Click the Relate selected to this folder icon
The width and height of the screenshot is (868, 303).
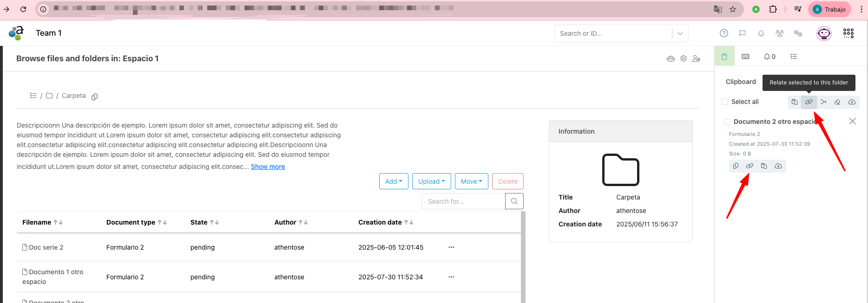click(x=809, y=102)
